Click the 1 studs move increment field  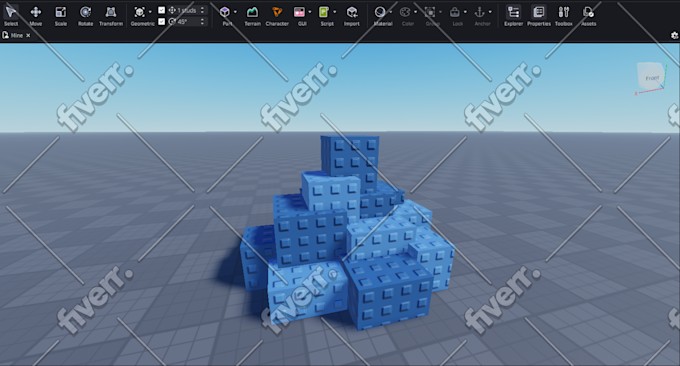(x=186, y=10)
